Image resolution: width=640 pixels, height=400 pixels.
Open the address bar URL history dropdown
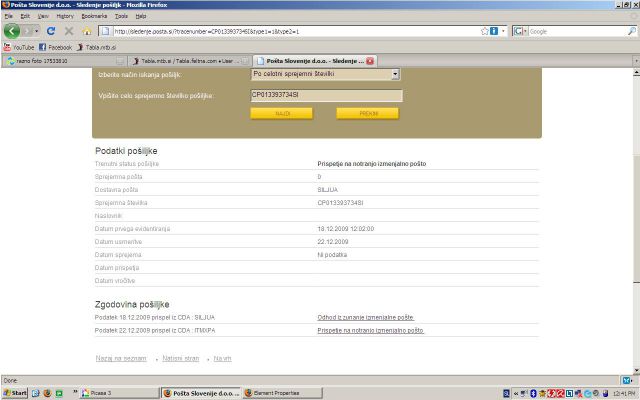(x=503, y=31)
